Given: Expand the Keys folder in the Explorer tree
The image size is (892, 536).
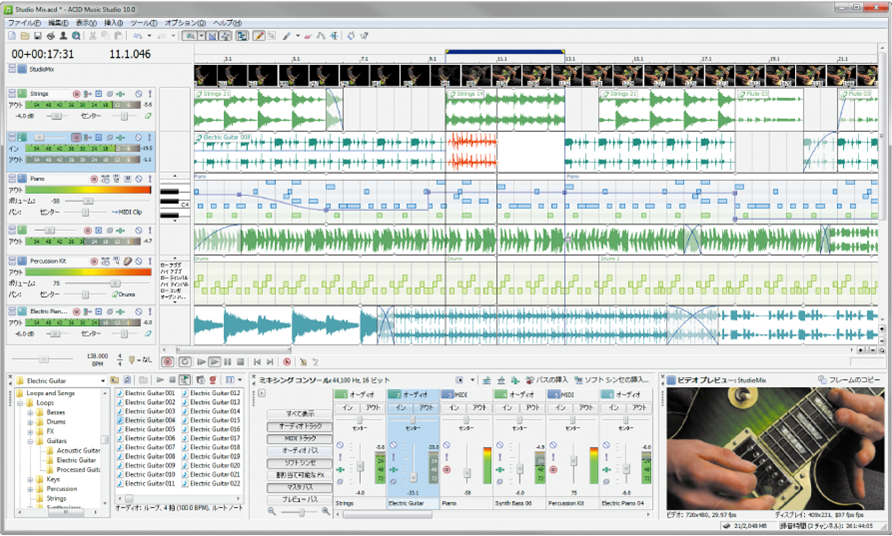Looking at the screenshot, I should 31,479.
